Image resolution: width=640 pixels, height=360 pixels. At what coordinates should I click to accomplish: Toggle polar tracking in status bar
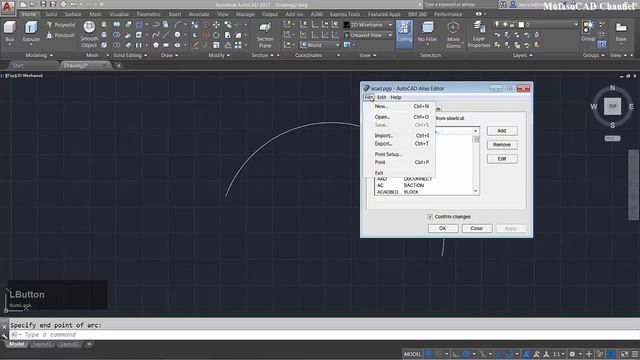pyautogui.click(x=466, y=354)
